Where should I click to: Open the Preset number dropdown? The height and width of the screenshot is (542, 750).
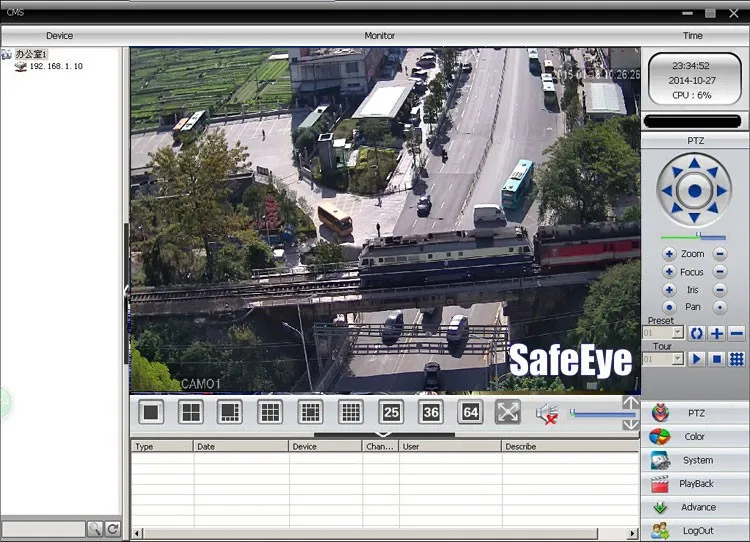click(677, 332)
